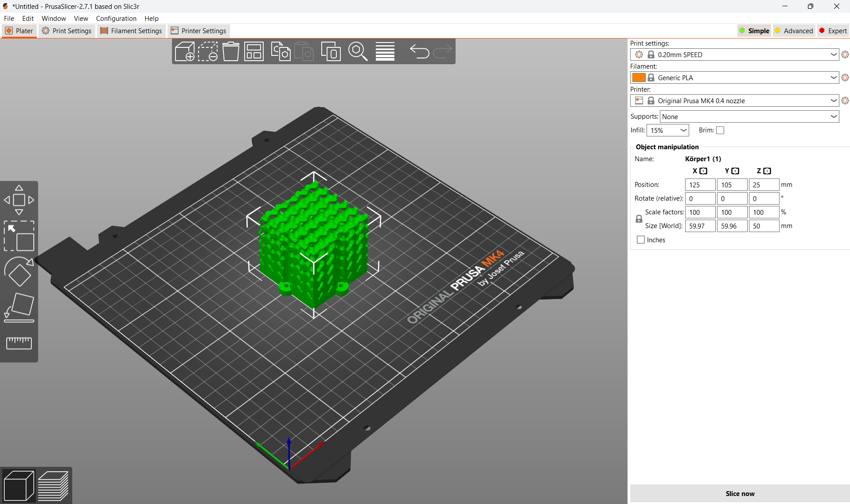Select Expert mode
850x504 pixels.
pos(833,31)
